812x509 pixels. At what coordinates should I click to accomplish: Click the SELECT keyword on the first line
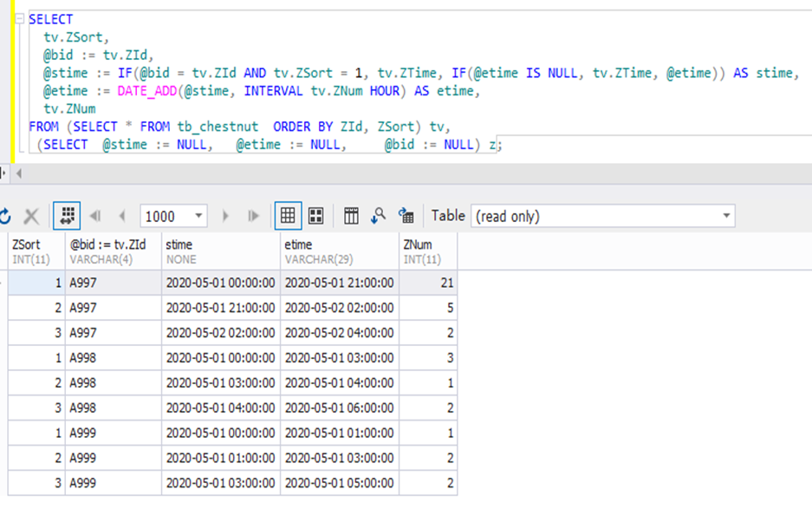51,20
